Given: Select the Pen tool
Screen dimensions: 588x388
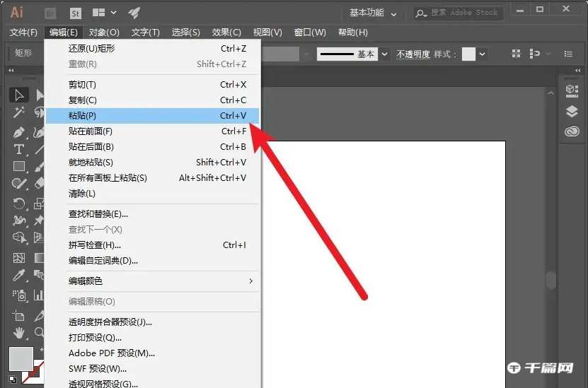Looking at the screenshot, I should 18,132.
